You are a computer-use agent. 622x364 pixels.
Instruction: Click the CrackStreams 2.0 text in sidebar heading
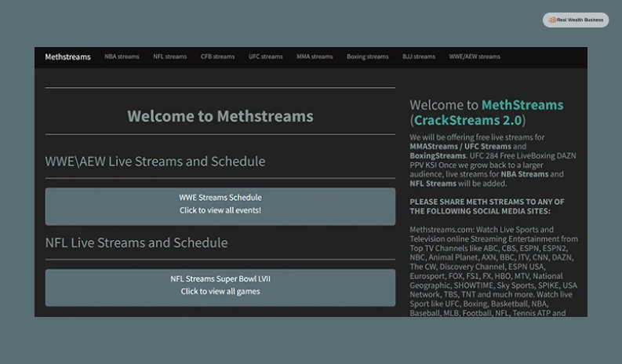click(x=468, y=120)
